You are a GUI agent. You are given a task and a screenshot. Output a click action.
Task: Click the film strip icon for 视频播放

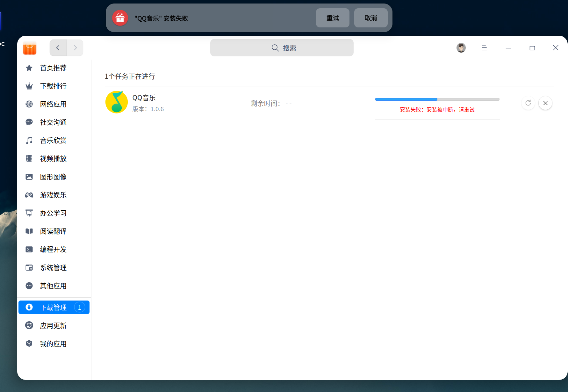pyautogui.click(x=29, y=159)
